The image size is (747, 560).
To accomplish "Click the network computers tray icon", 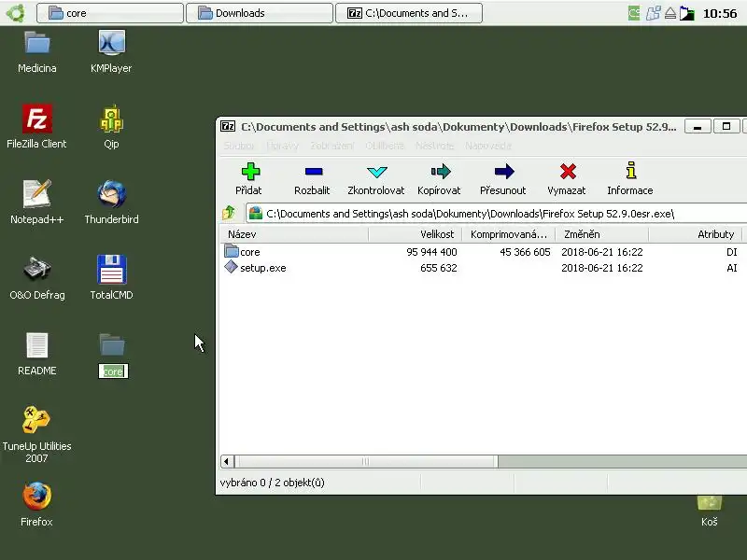I will [x=653, y=13].
